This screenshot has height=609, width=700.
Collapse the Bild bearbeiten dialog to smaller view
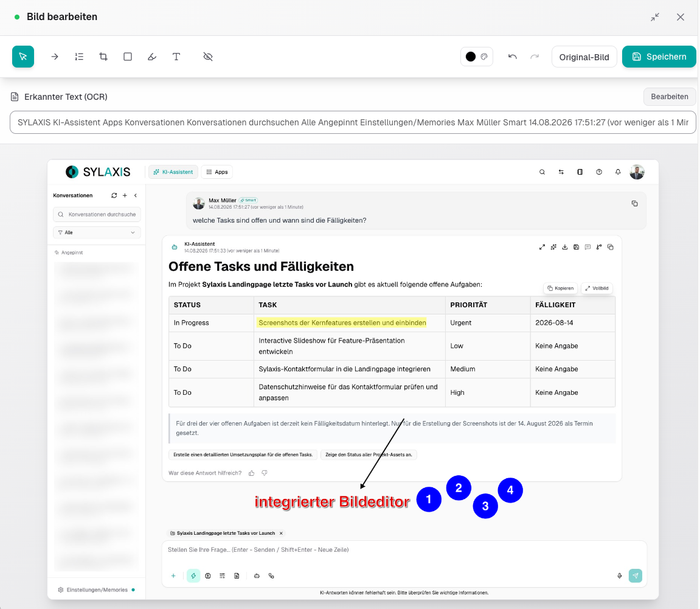[x=655, y=17]
